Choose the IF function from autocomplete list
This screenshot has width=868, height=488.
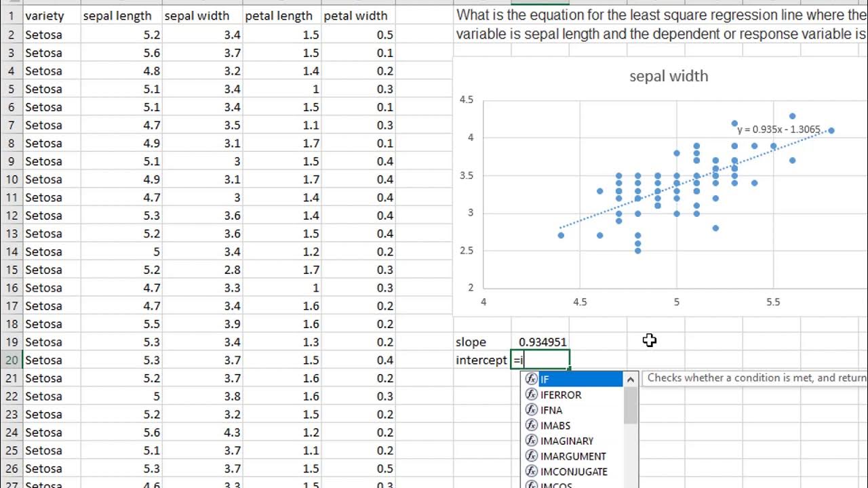click(x=573, y=380)
